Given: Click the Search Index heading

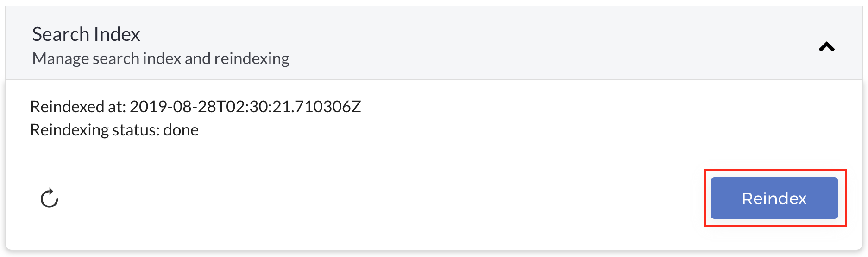Looking at the screenshot, I should [x=86, y=34].
